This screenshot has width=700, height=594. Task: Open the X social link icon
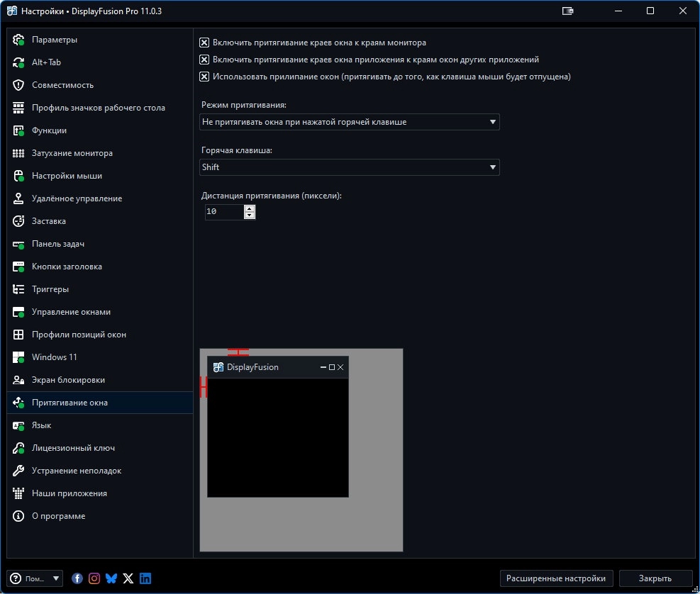[128, 578]
